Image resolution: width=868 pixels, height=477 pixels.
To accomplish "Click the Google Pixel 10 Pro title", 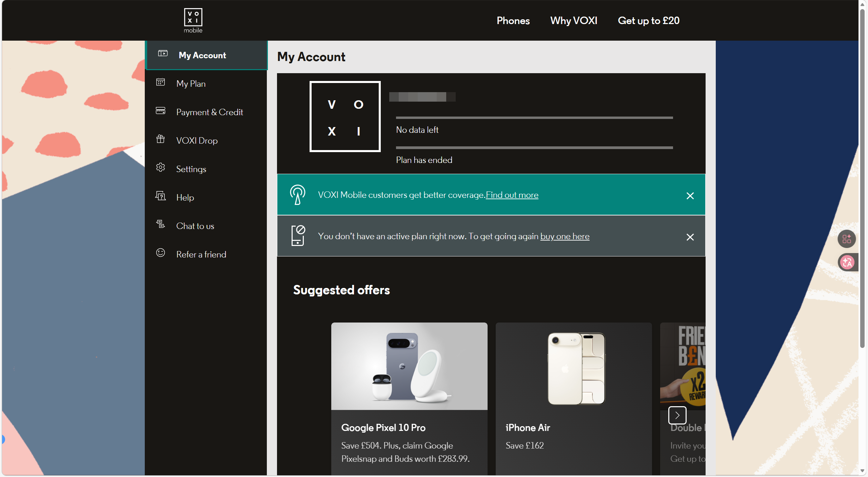I will [383, 428].
